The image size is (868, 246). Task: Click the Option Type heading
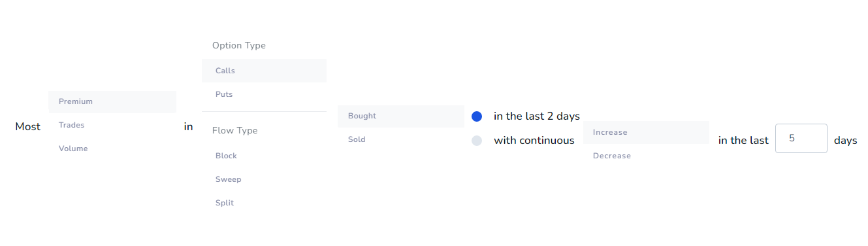(x=239, y=46)
